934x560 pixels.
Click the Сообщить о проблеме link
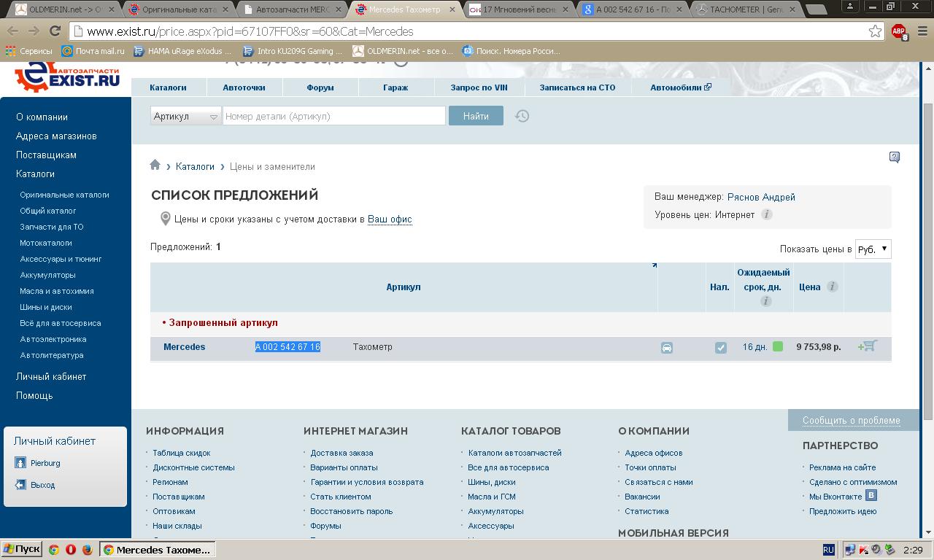point(851,420)
